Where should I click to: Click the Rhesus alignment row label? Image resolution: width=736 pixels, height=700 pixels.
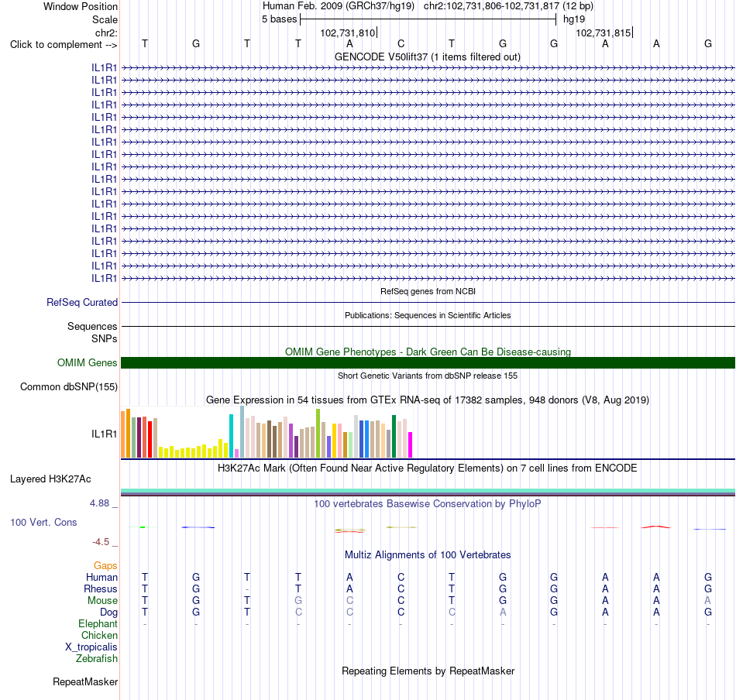[101, 588]
